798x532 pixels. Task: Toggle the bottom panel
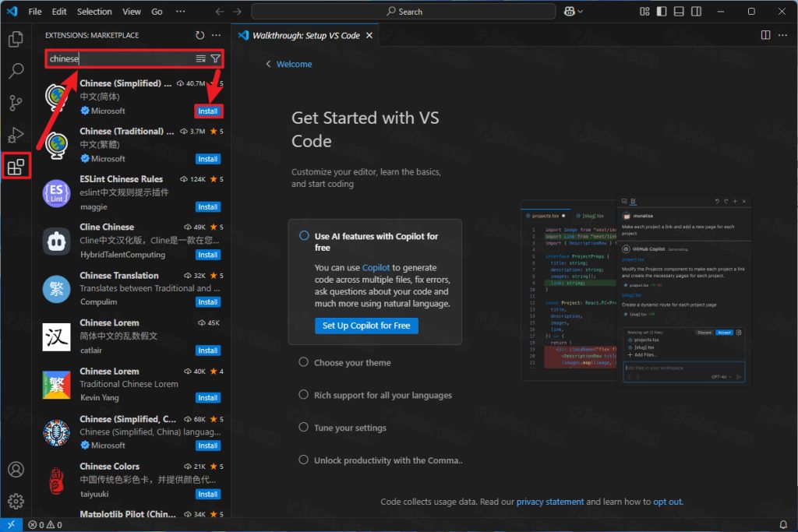pyautogui.click(x=679, y=12)
